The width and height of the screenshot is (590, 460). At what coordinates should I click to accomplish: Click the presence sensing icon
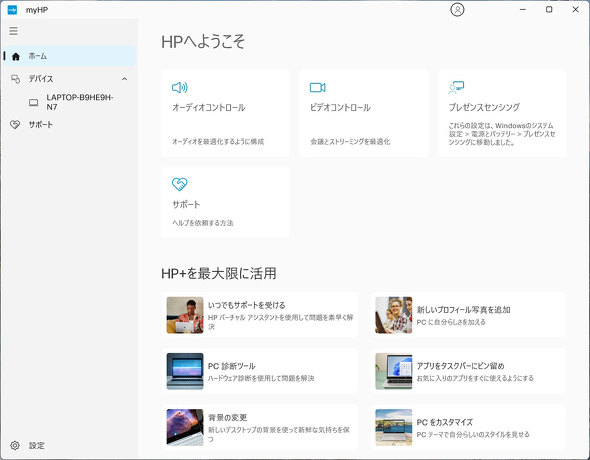point(456,87)
